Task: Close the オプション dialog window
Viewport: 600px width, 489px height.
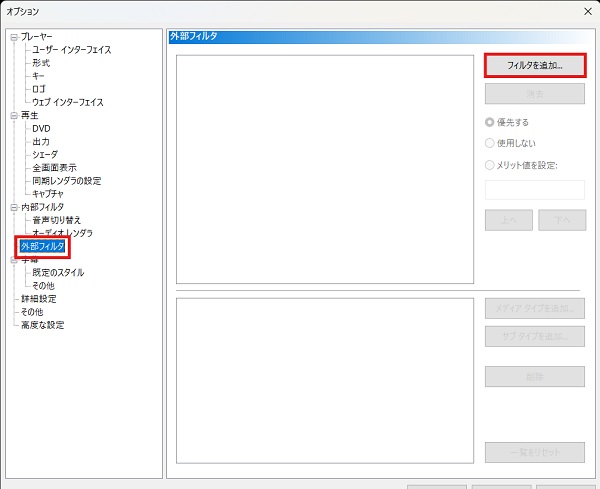Action: (x=585, y=12)
